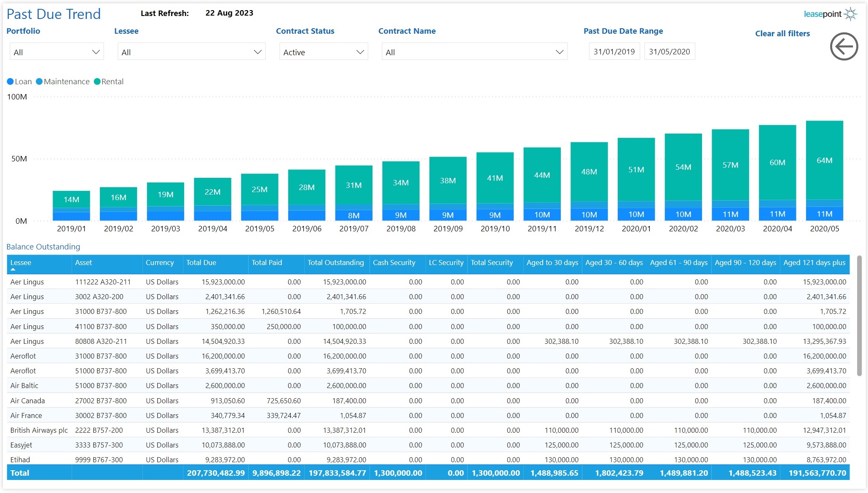Click the 2019/10 Loan bar labeled 9M
Viewport: 868px width, 493px height.
495,215
